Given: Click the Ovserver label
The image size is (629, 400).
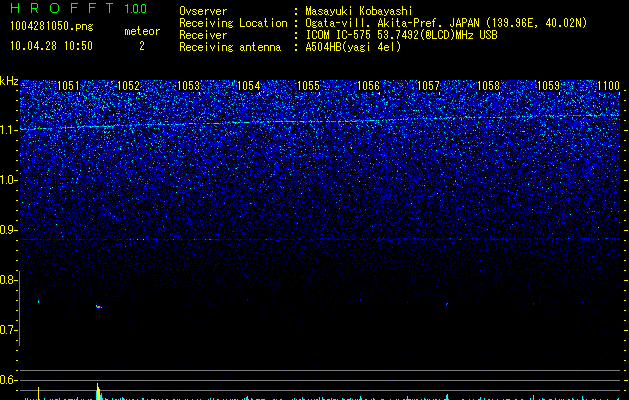Looking at the screenshot, I should pos(203,11).
